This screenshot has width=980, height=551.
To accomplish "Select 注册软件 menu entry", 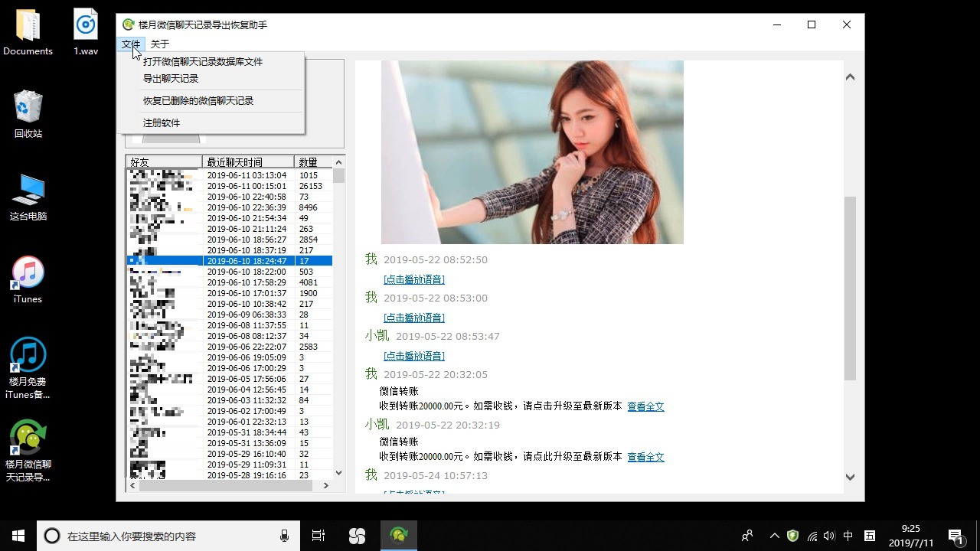I will coord(162,122).
